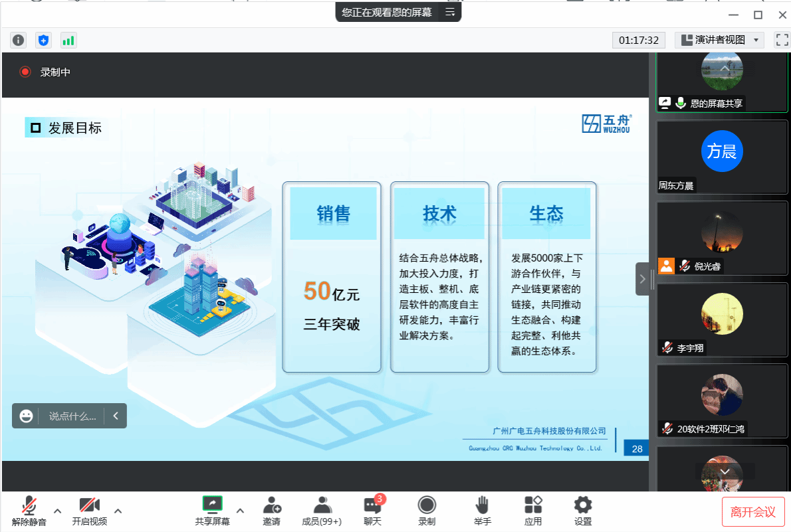Unmute microphone (解除静音)

coord(29,510)
